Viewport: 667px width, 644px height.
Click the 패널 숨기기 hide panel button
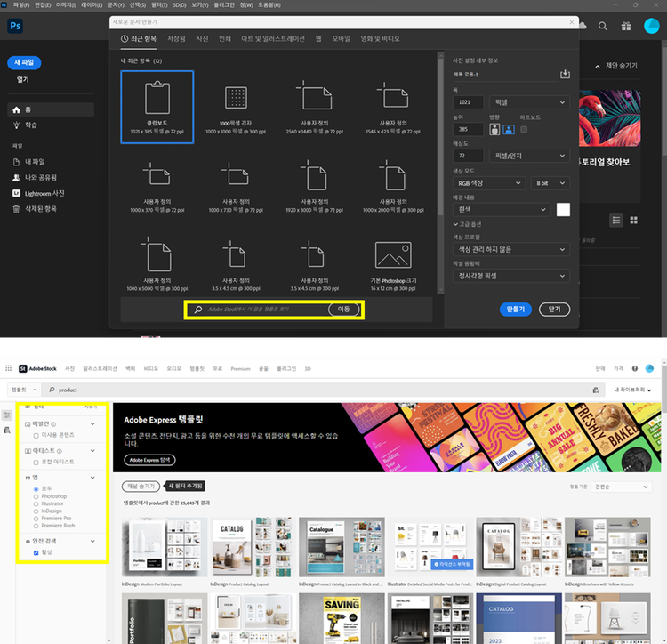[x=141, y=486]
